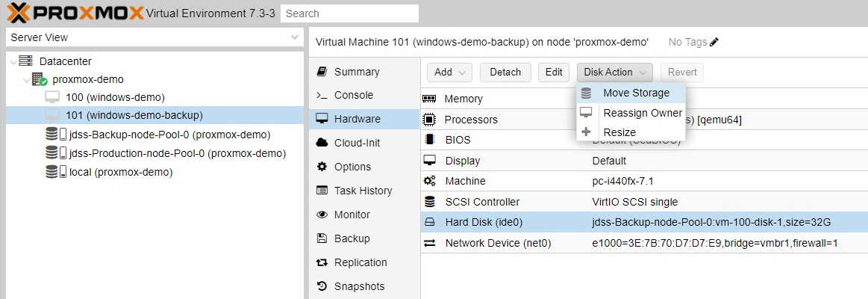
Task: Click the SCSI Controller database icon
Action: click(430, 202)
